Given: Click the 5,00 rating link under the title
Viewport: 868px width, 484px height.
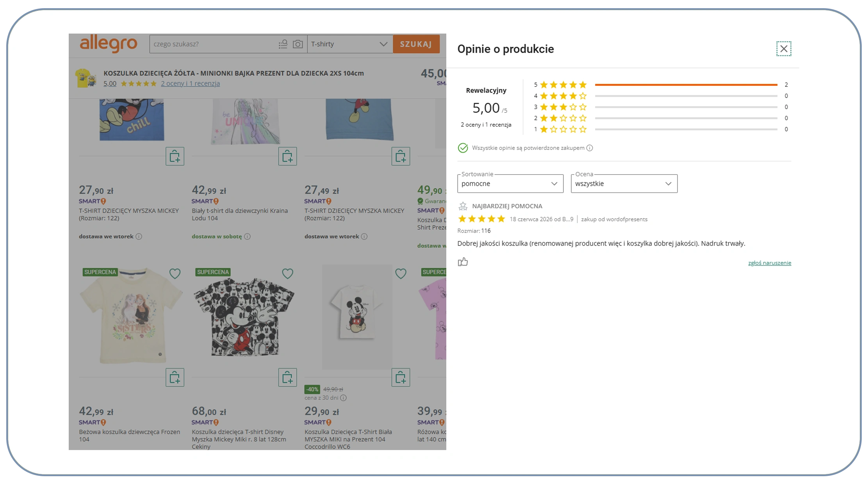Looking at the screenshot, I should (110, 84).
